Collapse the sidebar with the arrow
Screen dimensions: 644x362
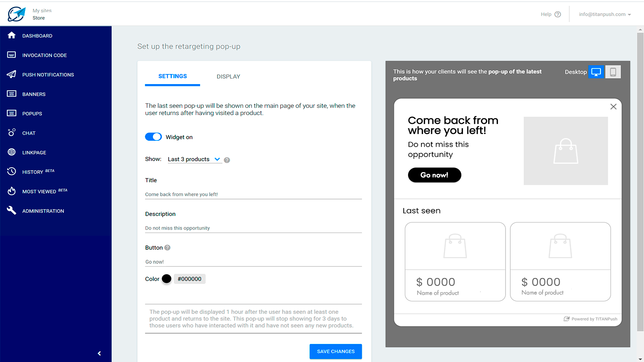pos(99,353)
